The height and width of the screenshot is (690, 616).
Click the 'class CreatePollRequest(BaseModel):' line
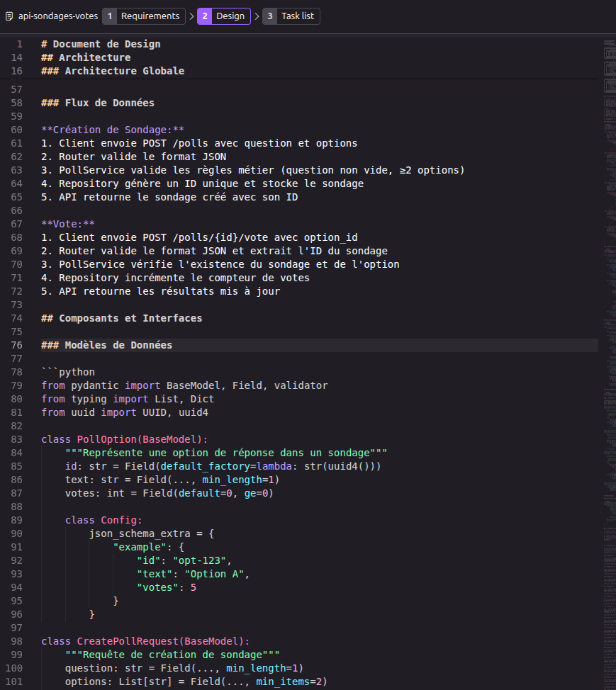(x=145, y=642)
